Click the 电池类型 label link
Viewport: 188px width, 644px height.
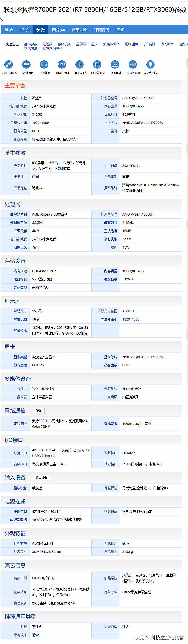pyautogui.click(x=20, y=512)
